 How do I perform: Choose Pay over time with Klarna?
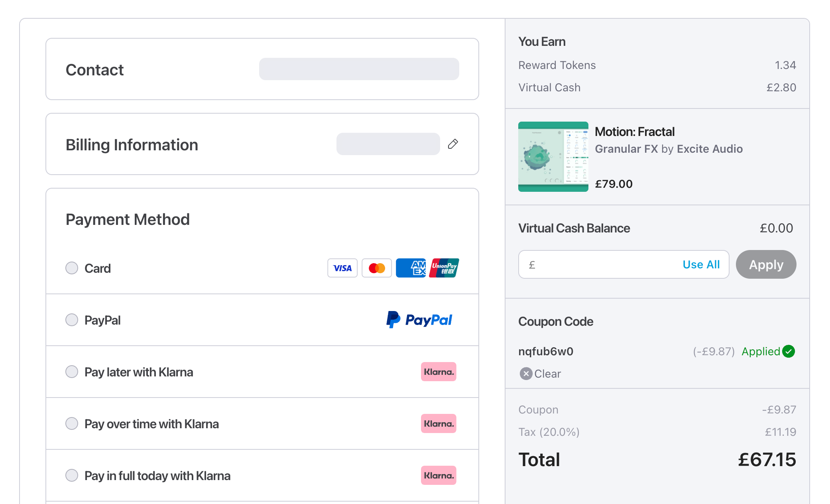[72, 423]
